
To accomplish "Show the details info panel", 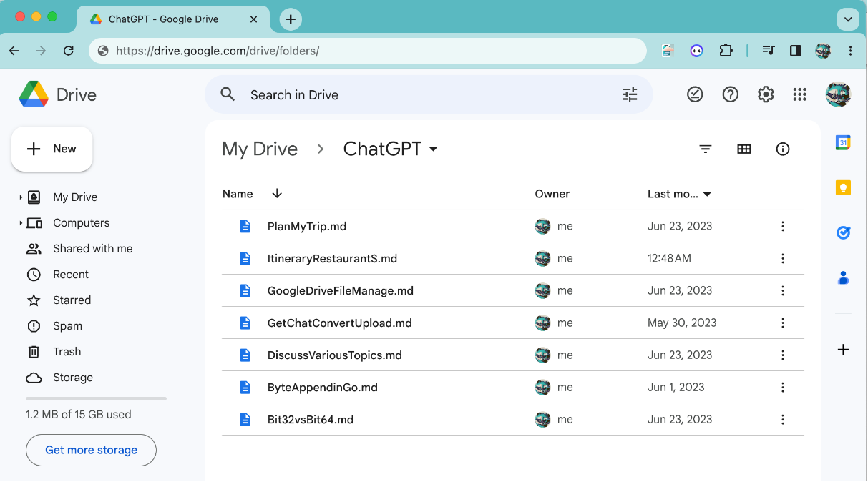I will (783, 149).
